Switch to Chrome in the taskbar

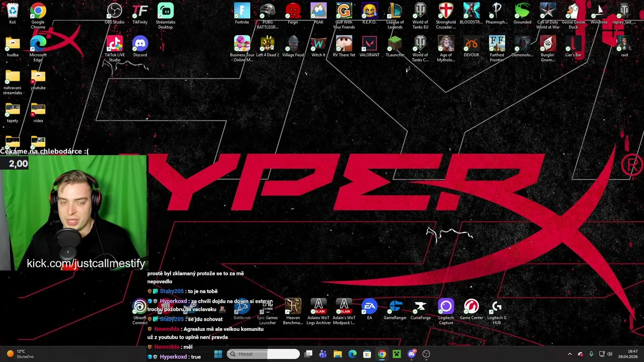coord(382,354)
